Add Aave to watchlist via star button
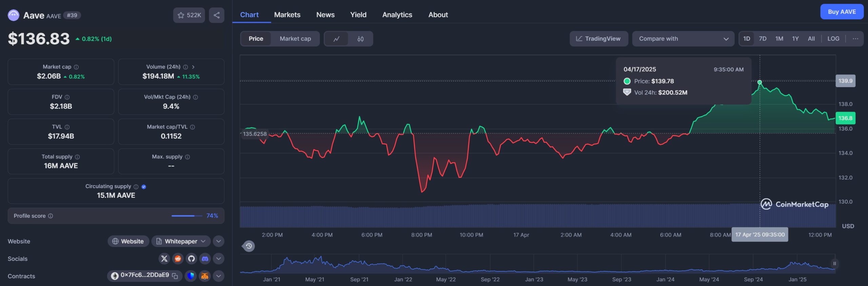This screenshot has width=868, height=286. 189,15
